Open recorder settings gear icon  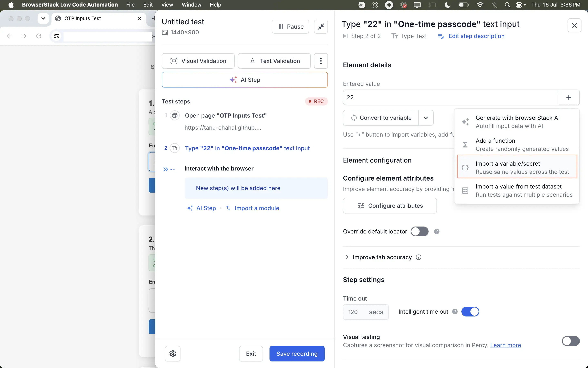[173, 354]
